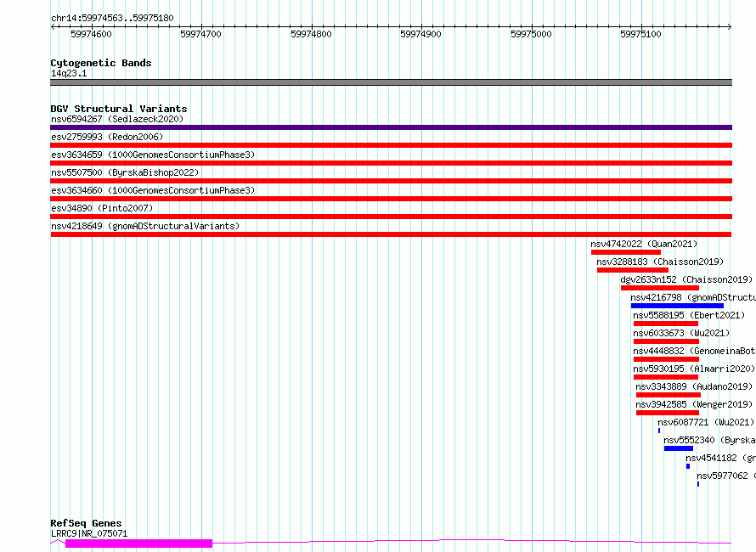Click ruler position 59974800
This screenshot has width=756, height=552.
[311, 34]
